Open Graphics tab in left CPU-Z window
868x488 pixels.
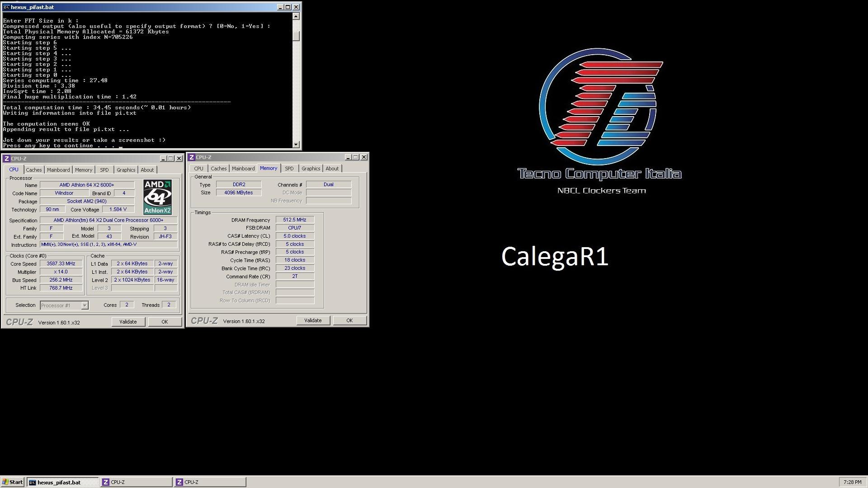126,170
